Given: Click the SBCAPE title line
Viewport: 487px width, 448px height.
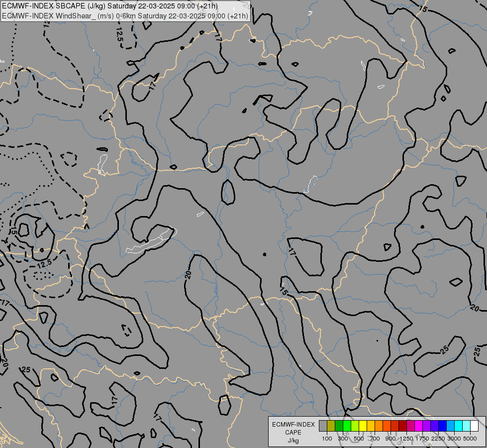Looking at the screenshot, I should pyautogui.click(x=110, y=6).
